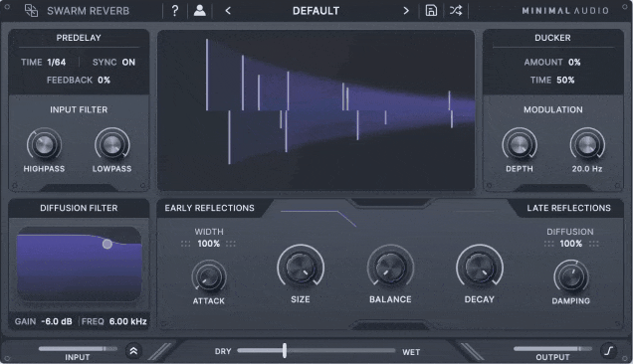Open the user account icon
633x364 pixels.
coord(199,11)
